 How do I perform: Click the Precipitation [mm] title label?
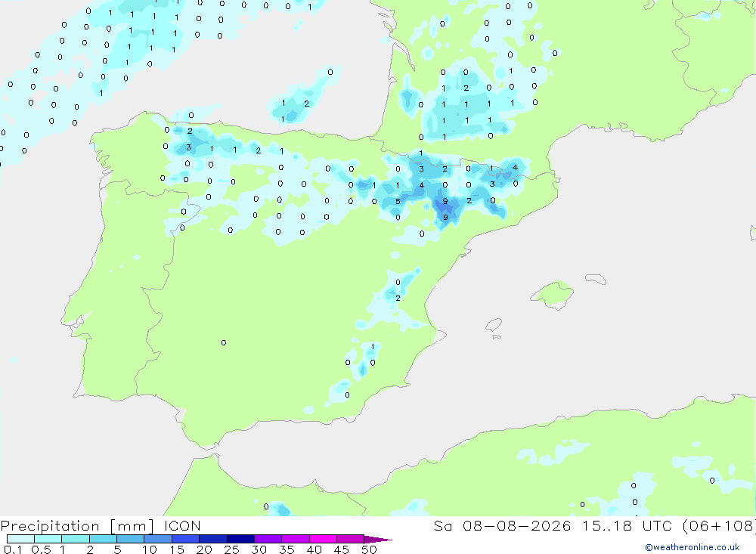coord(77,526)
